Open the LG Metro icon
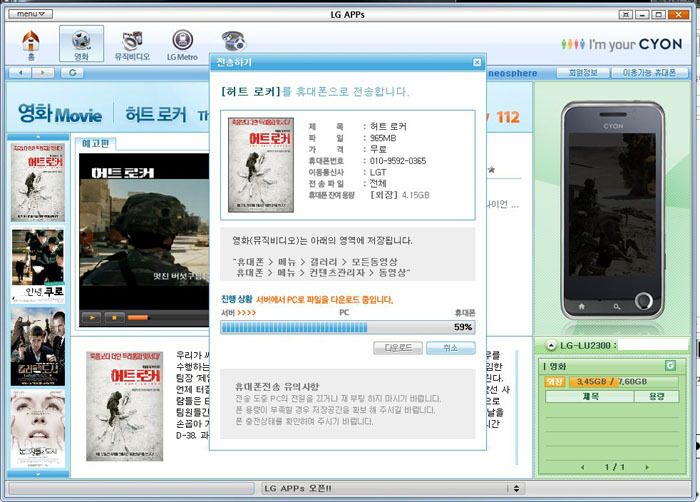 point(182,46)
